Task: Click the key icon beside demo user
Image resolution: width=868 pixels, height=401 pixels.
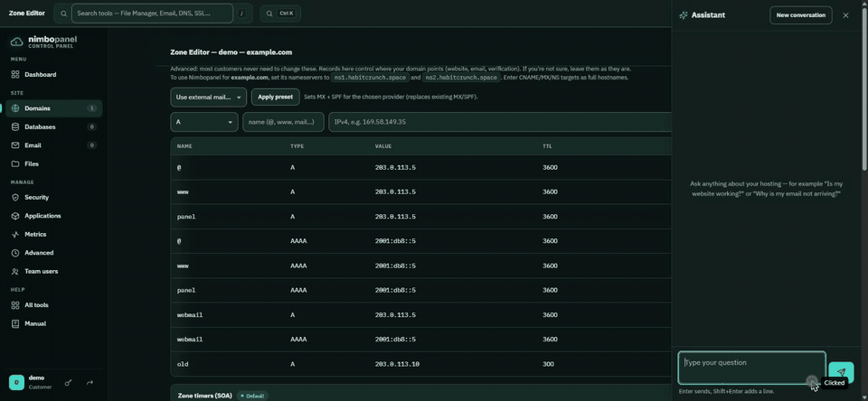Action: coord(68,382)
